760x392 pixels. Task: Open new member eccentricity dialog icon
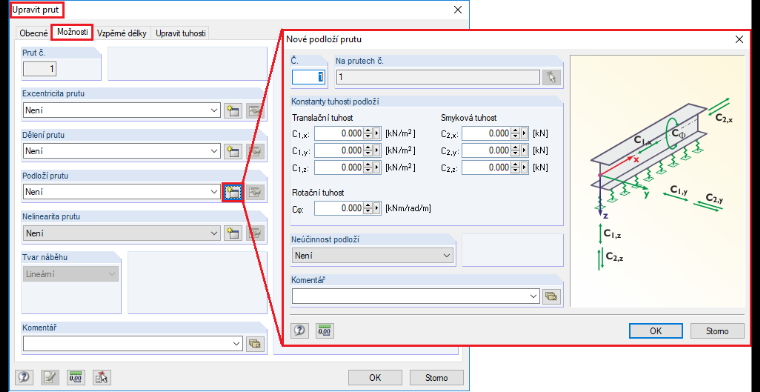(233, 110)
